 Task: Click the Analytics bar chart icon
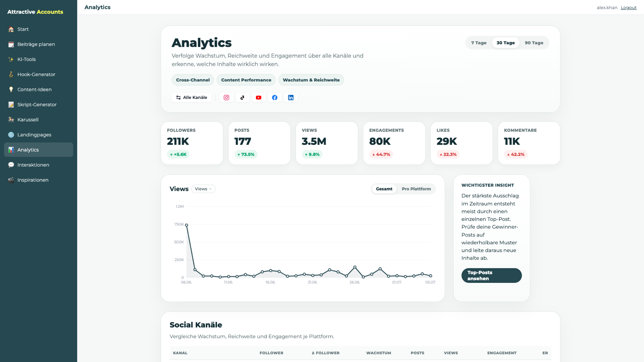tap(11, 150)
